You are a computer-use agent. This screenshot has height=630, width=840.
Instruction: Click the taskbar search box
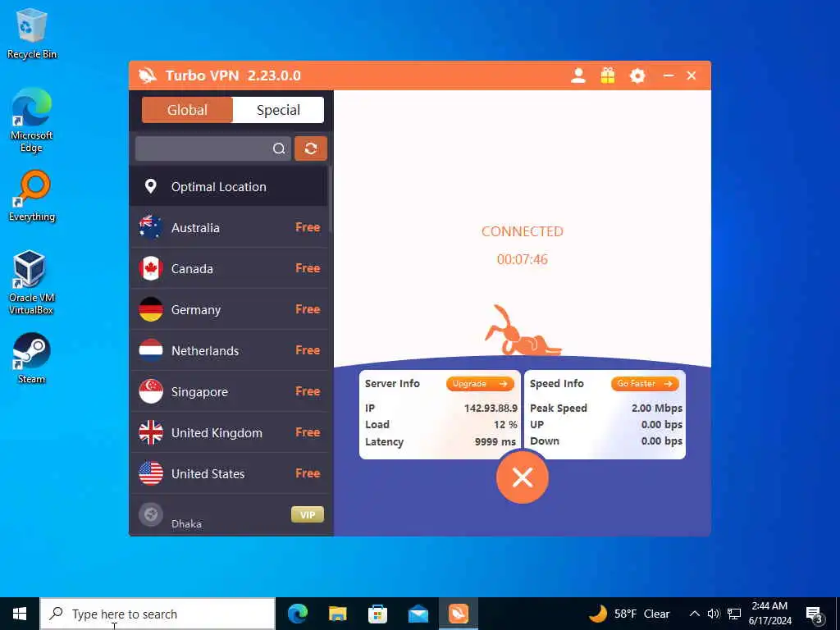pos(157,614)
